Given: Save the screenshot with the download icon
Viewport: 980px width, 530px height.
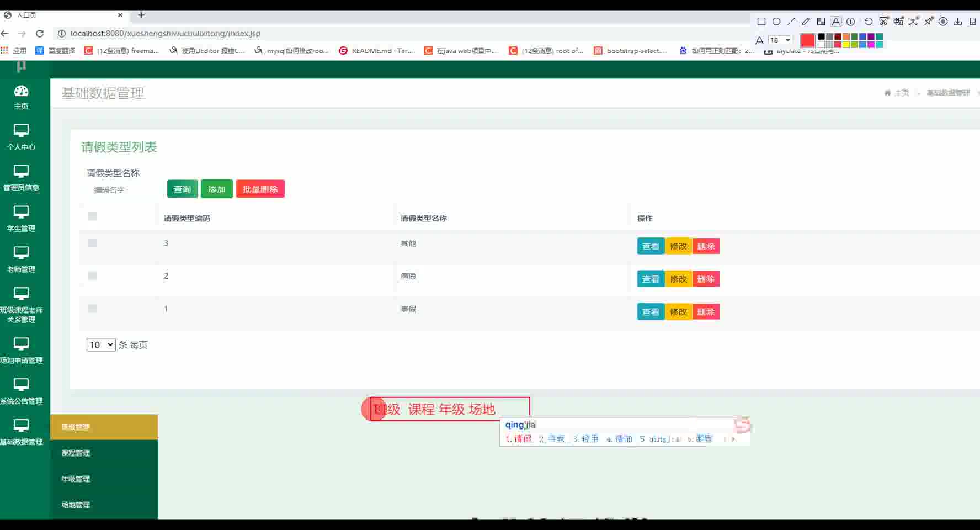Looking at the screenshot, I should (958, 22).
